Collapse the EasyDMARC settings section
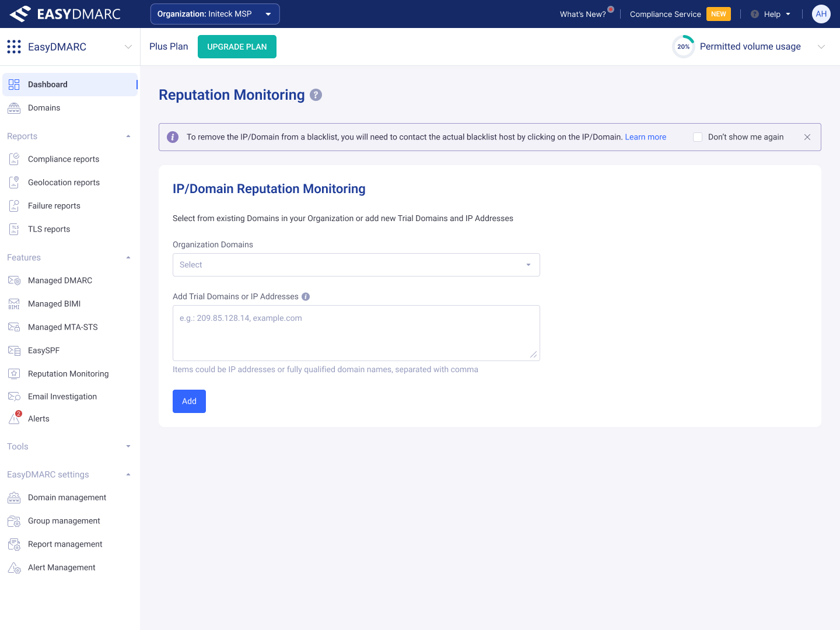 point(128,474)
